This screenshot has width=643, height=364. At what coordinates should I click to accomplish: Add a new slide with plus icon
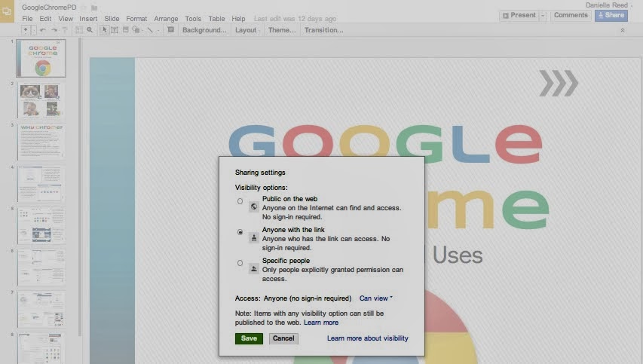pos(26,30)
